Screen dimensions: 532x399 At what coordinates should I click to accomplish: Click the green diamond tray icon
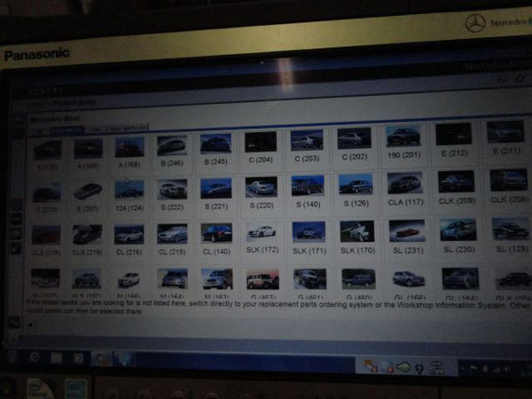(x=403, y=367)
